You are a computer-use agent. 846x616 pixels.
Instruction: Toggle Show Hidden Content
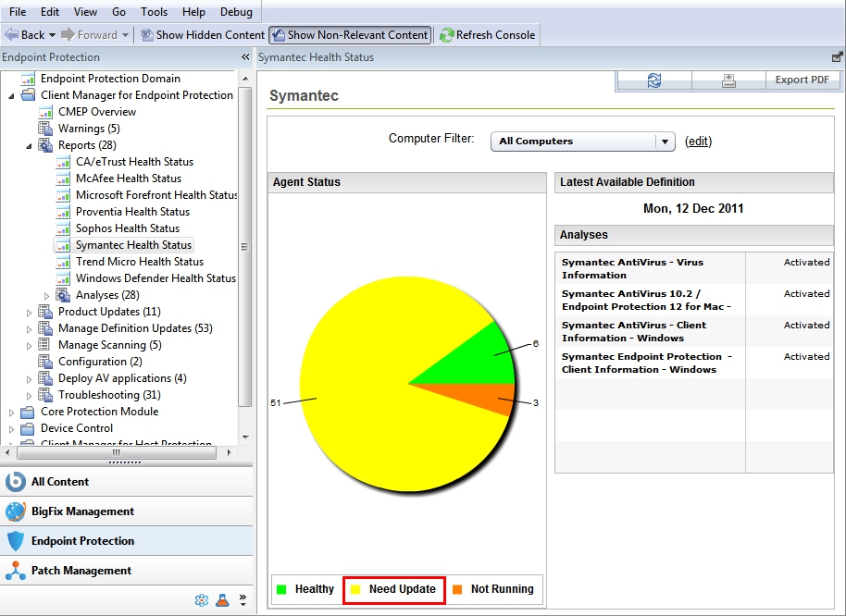pos(202,35)
